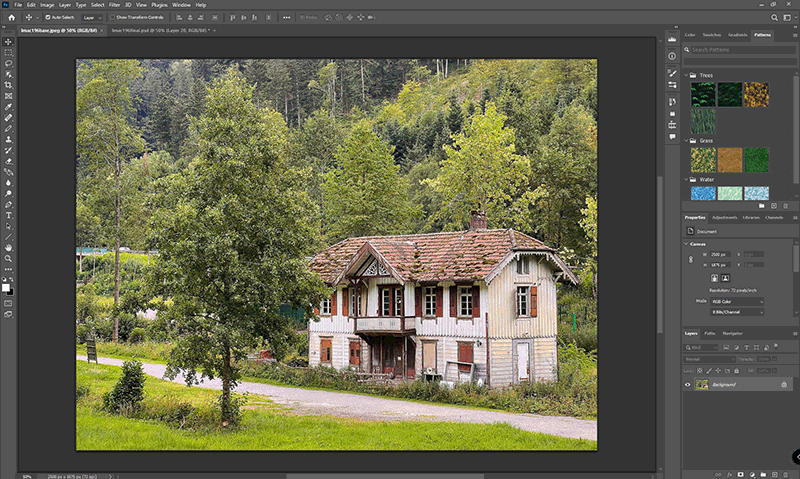The height and width of the screenshot is (479, 800).
Task: Toggle lock all in Layers panel
Action: tap(736, 371)
